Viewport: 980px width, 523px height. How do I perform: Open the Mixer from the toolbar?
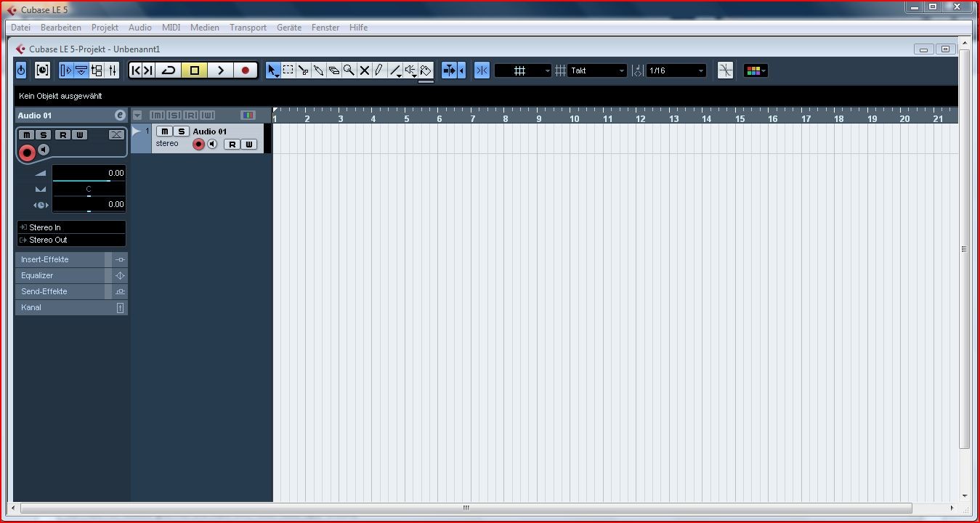113,70
